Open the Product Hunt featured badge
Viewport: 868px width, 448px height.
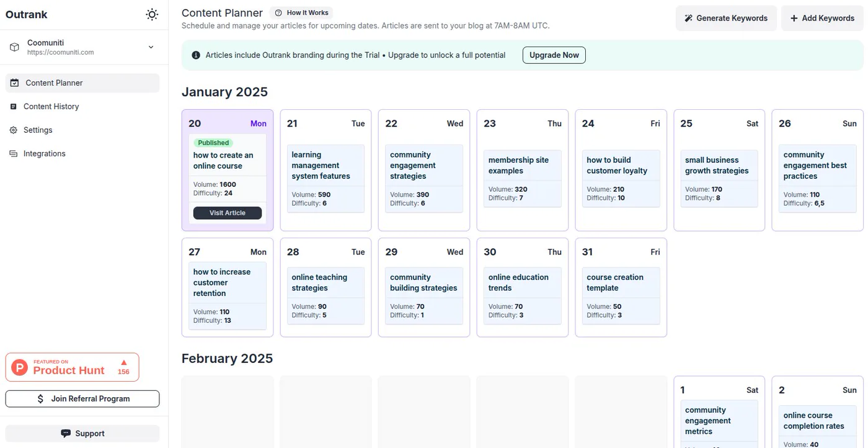click(x=73, y=367)
